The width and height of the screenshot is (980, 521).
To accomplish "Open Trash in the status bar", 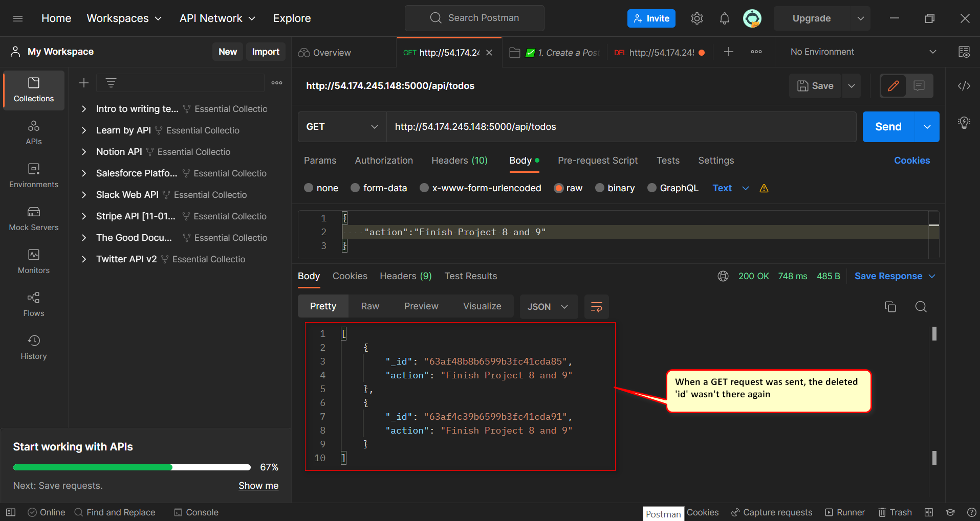I will pyautogui.click(x=895, y=512).
